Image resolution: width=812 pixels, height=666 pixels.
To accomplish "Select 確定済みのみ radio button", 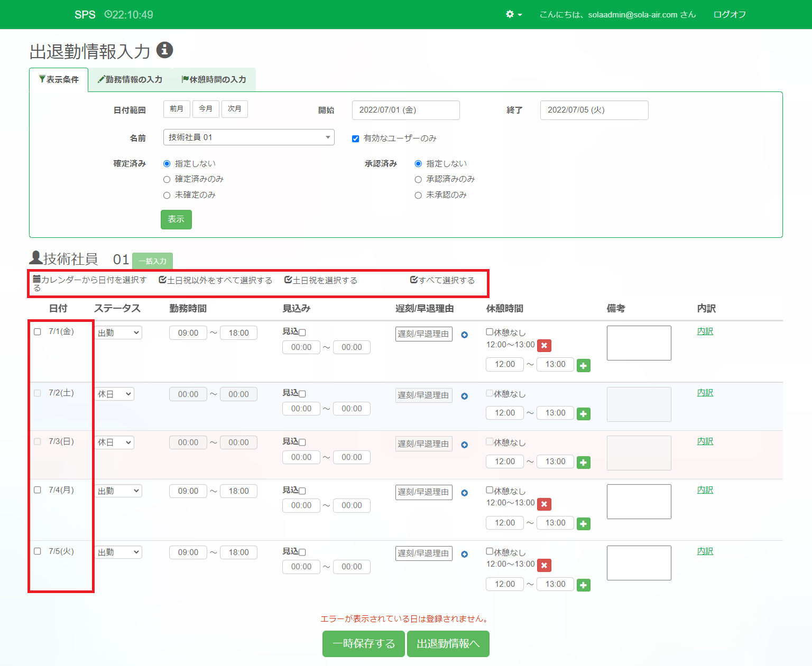I will tap(167, 180).
